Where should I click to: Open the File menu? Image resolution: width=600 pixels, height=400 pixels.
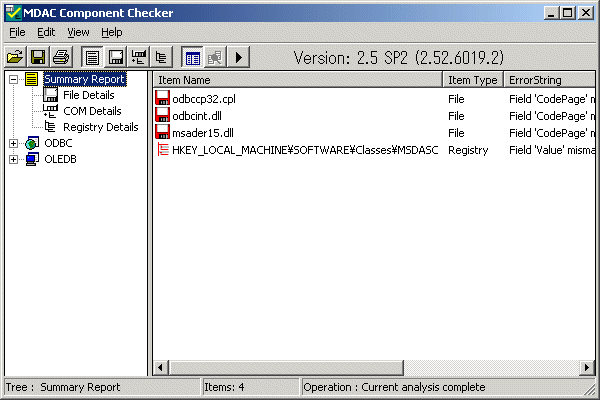[x=17, y=32]
